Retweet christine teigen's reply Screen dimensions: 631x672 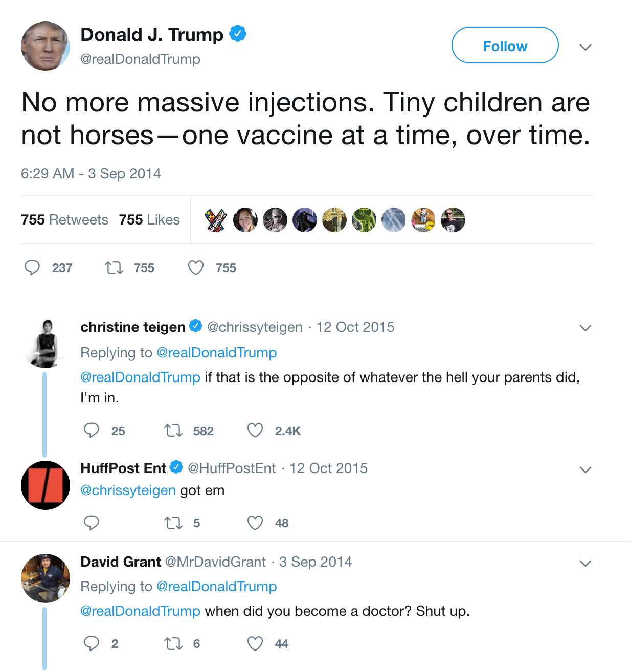(173, 431)
